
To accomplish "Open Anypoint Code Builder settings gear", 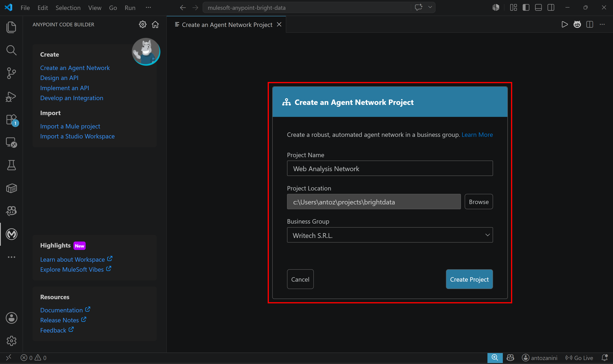I will (x=143, y=25).
